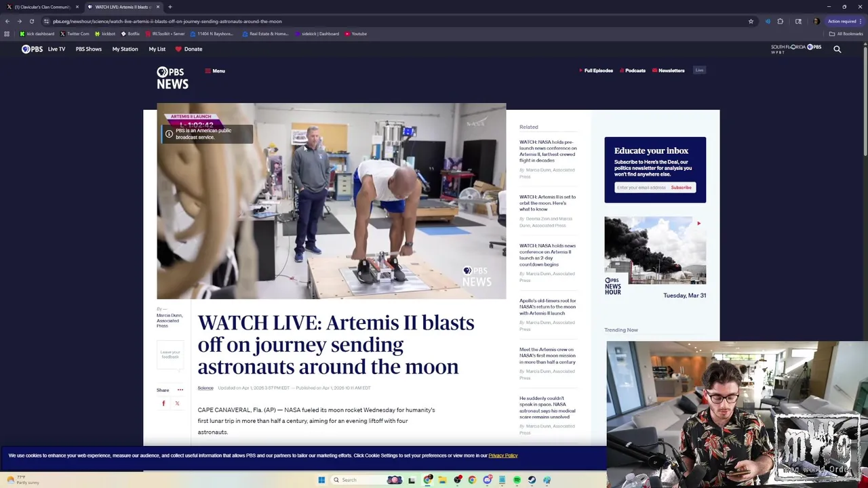The width and height of the screenshot is (868, 488).
Task: Open the browser extensions puzzle icon
Action: 780,21
